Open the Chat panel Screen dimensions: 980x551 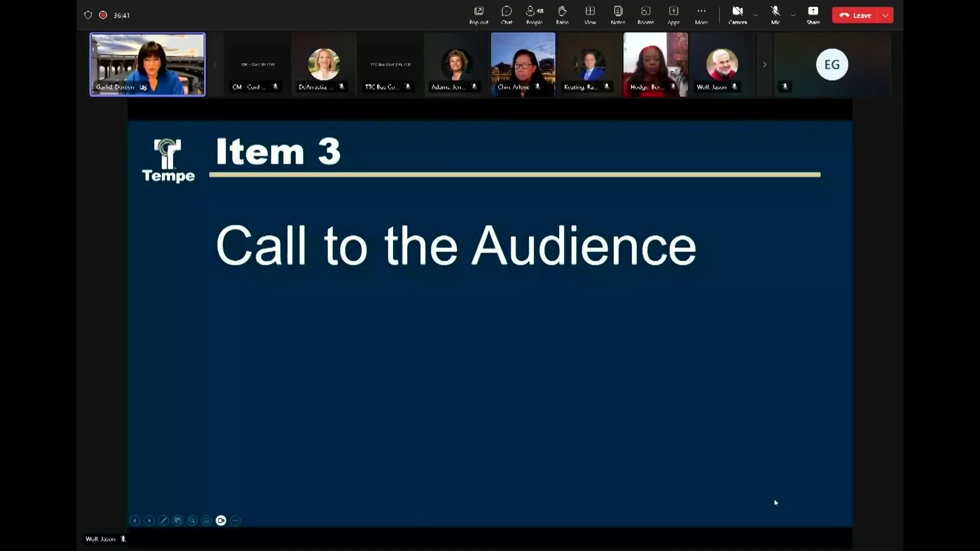coord(506,15)
